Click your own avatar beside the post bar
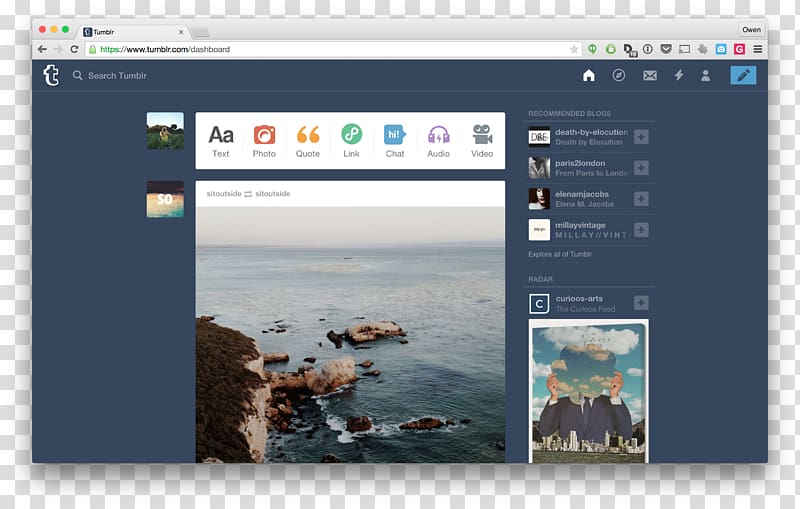Image resolution: width=800 pixels, height=509 pixels. 165,131
